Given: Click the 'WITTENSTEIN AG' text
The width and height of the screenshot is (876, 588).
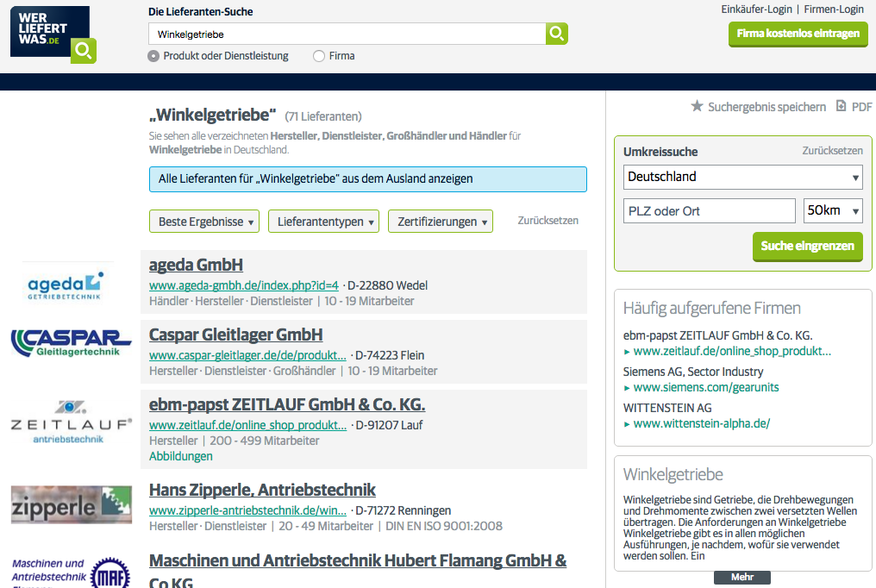Looking at the screenshot, I should [667, 408].
